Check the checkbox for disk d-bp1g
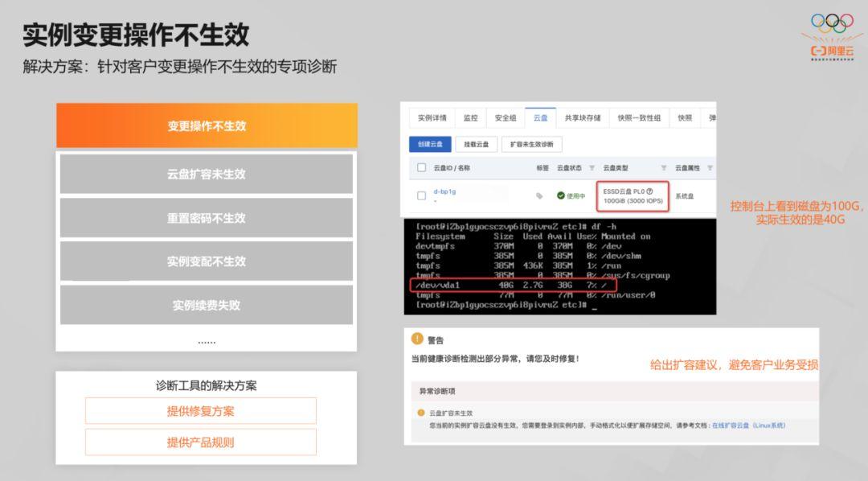Image resolution: width=868 pixels, height=481 pixels. click(420, 195)
